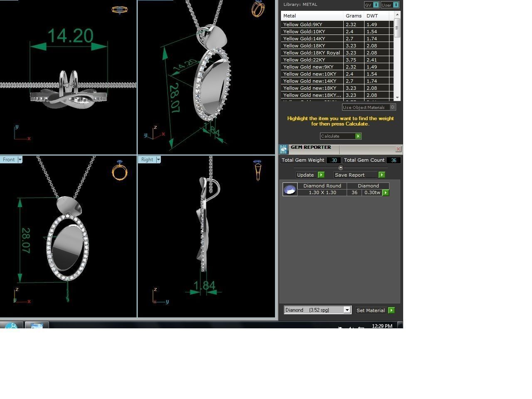Click the ring orientation icon in perspective viewport
Viewport: 532px width, 399px height.
258,9
